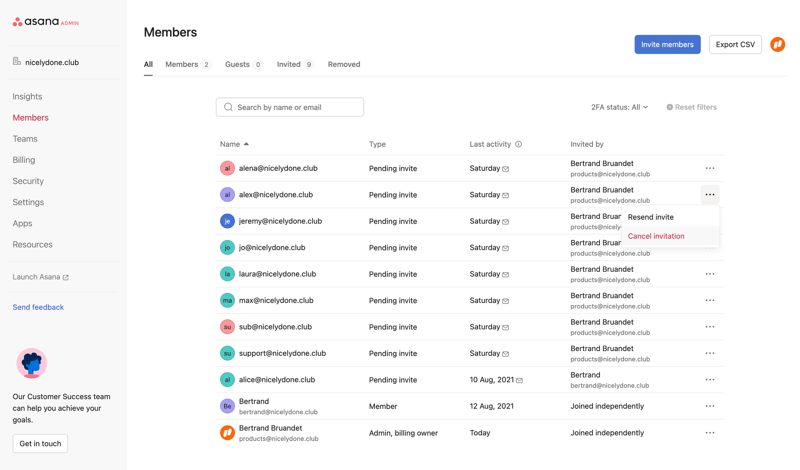Open the orange user profile avatar

point(777,44)
